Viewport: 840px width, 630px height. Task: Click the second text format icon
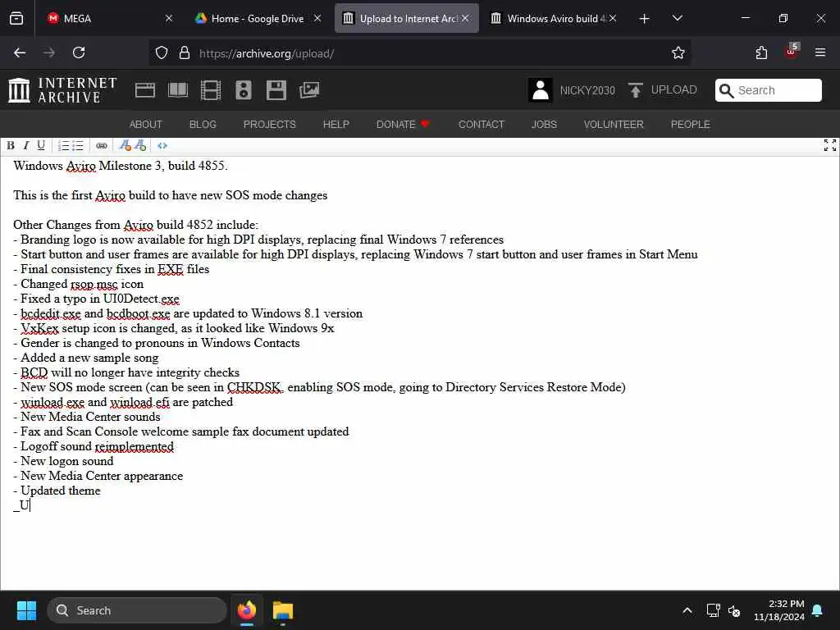pyautogui.click(x=140, y=146)
